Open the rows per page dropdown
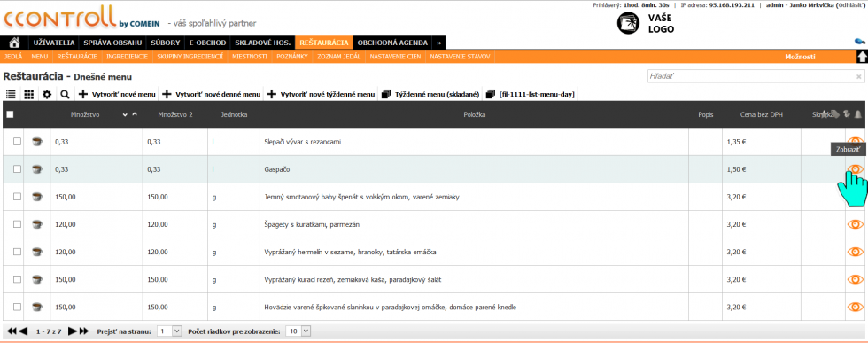The image size is (868, 343). click(x=299, y=331)
